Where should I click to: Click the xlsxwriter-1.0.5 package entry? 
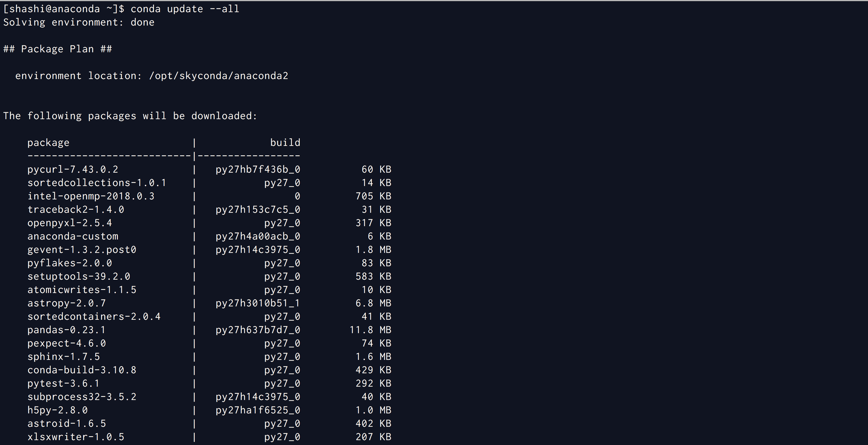[76, 437]
